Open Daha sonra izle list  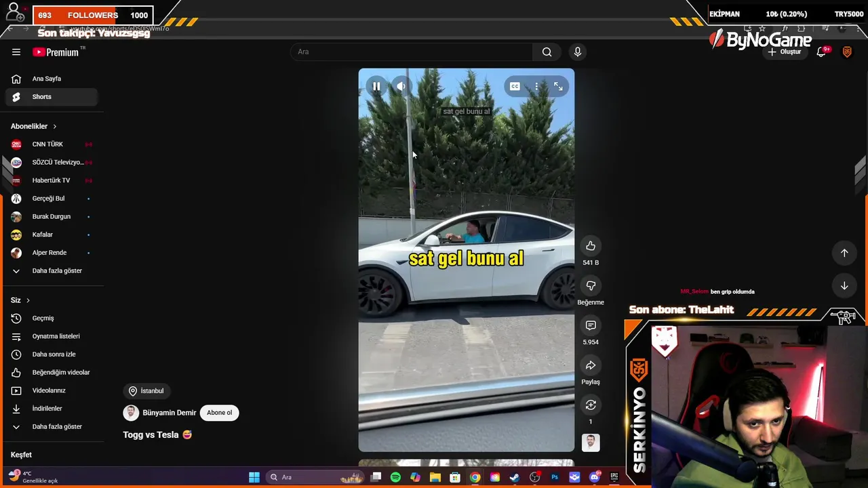tap(52, 354)
